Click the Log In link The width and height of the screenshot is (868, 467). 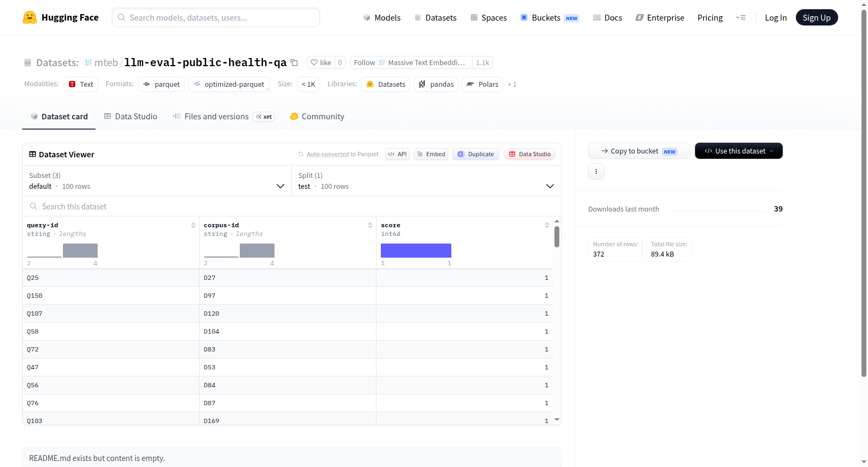point(776,17)
